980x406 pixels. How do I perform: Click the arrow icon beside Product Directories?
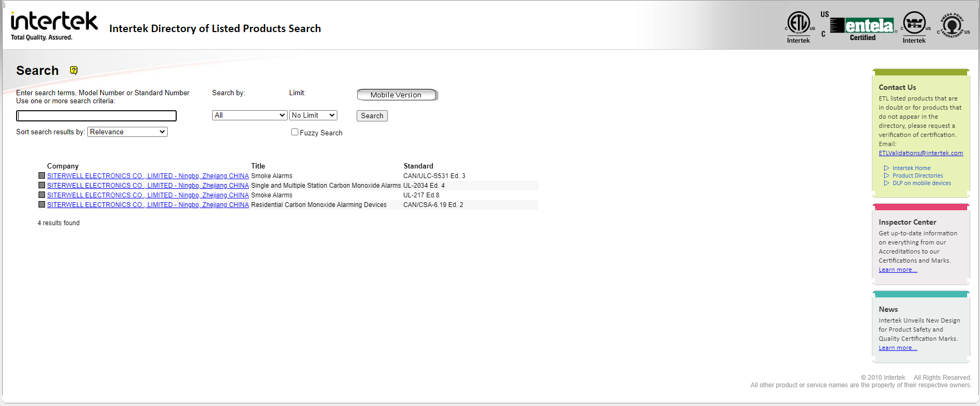(x=886, y=175)
